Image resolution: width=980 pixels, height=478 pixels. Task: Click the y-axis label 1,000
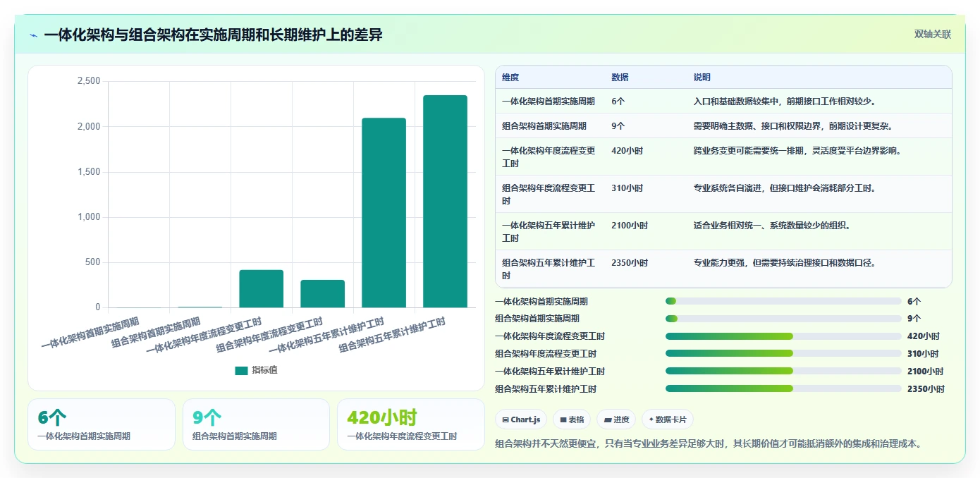pos(88,217)
